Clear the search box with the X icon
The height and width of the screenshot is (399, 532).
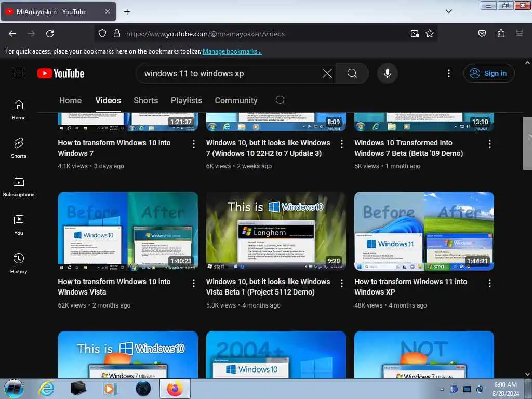tap(327, 73)
